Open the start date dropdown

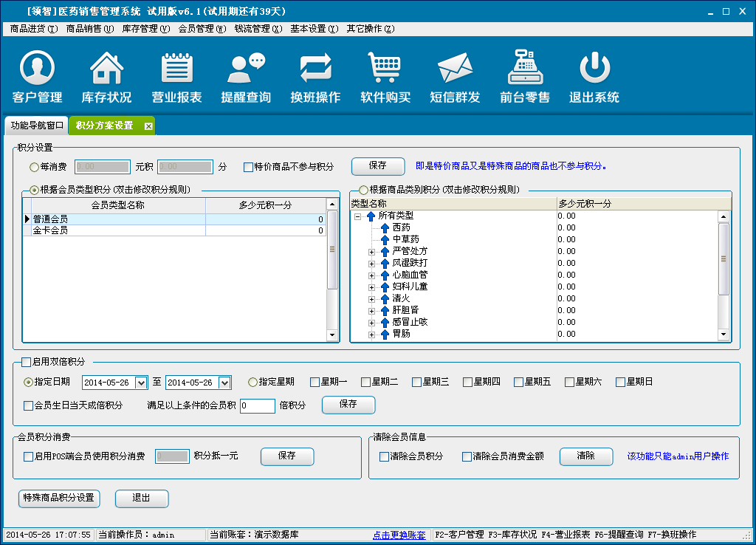(x=142, y=383)
